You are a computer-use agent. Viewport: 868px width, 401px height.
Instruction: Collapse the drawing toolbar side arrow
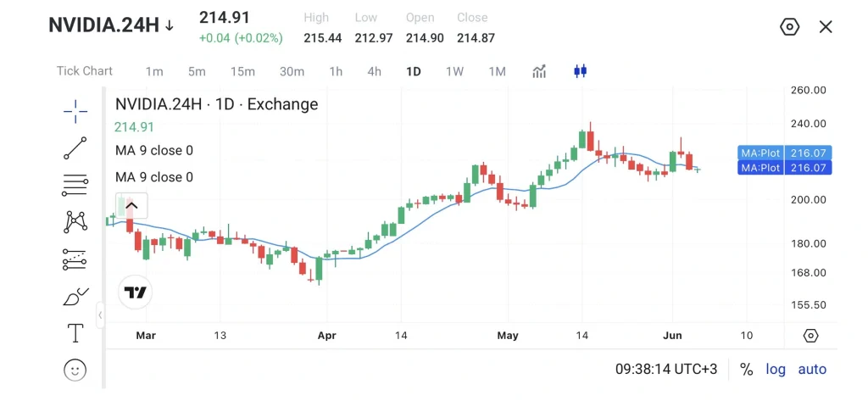tap(100, 315)
